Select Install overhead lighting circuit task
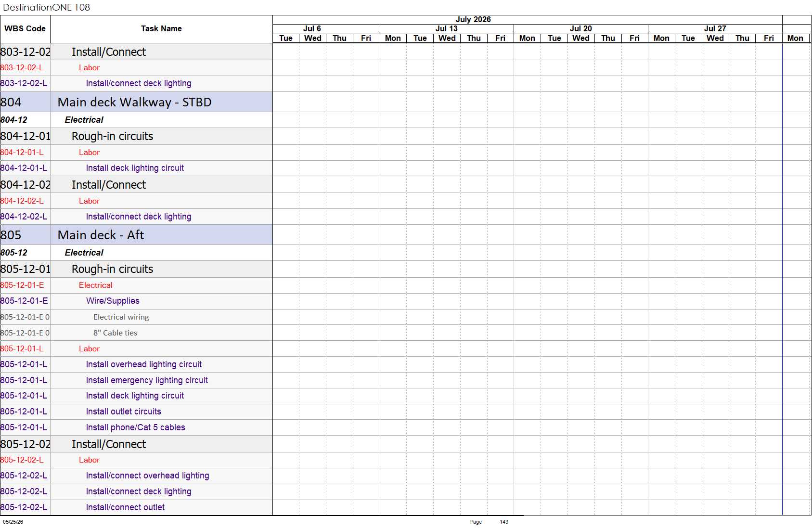 point(144,364)
